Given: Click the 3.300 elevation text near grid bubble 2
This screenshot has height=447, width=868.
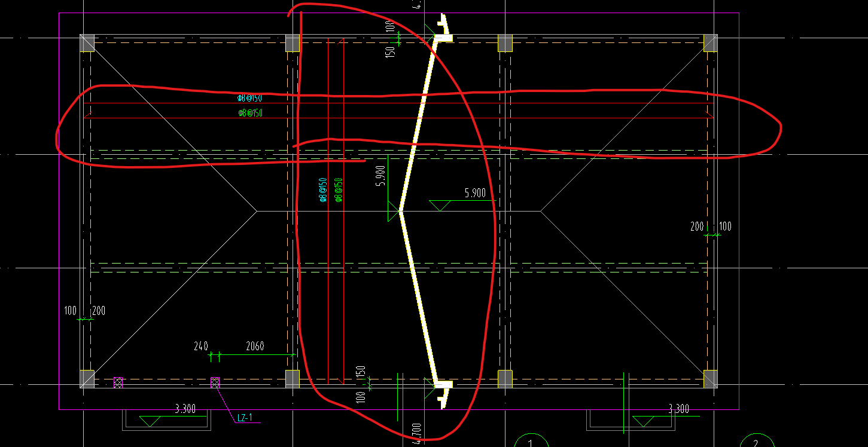Looking at the screenshot, I should click(x=678, y=409).
